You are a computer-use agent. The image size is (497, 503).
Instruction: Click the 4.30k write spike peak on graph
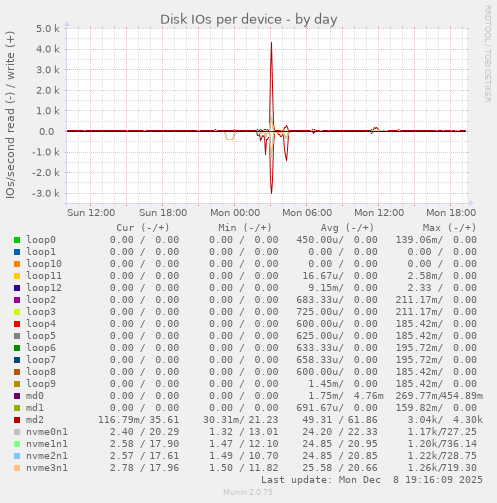(271, 43)
